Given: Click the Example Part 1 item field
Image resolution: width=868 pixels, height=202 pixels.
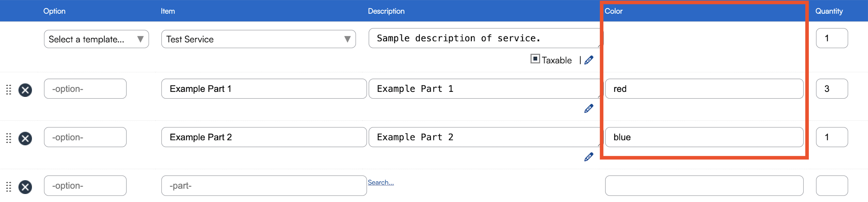Looking at the screenshot, I should tap(264, 89).
